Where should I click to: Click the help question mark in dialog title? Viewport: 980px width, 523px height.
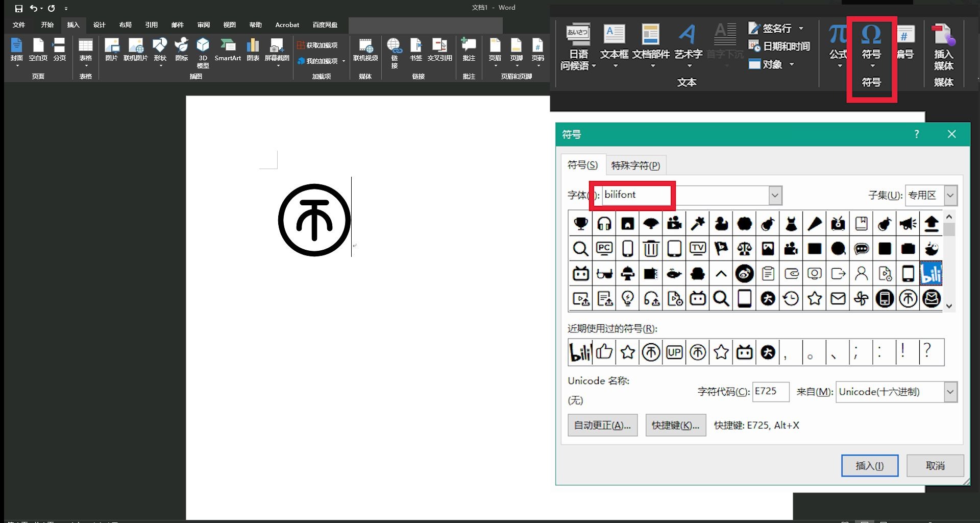917,134
